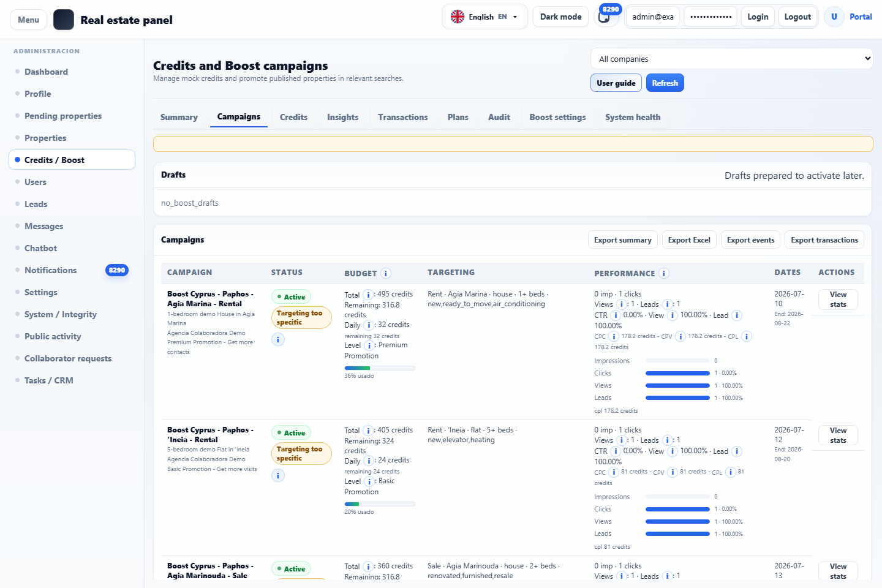The image size is (882, 588).
Task: Click the info icon beside BUDGET column header
Action: pos(386,273)
